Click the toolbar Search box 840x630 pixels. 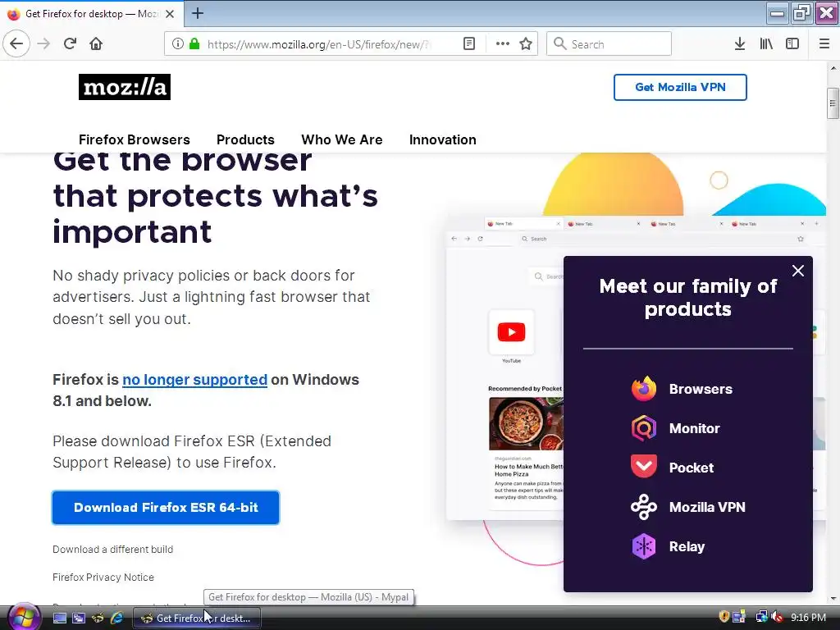(x=609, y=44)
